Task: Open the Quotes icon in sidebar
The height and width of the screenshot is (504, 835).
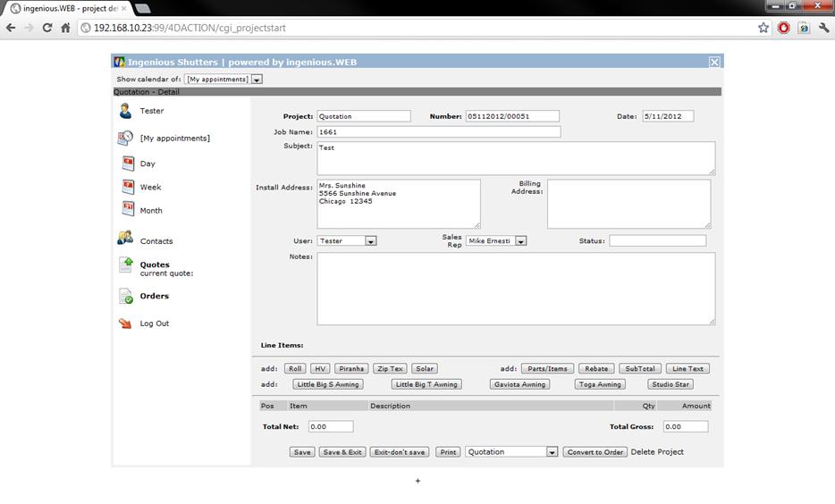Action: [126, 265]
